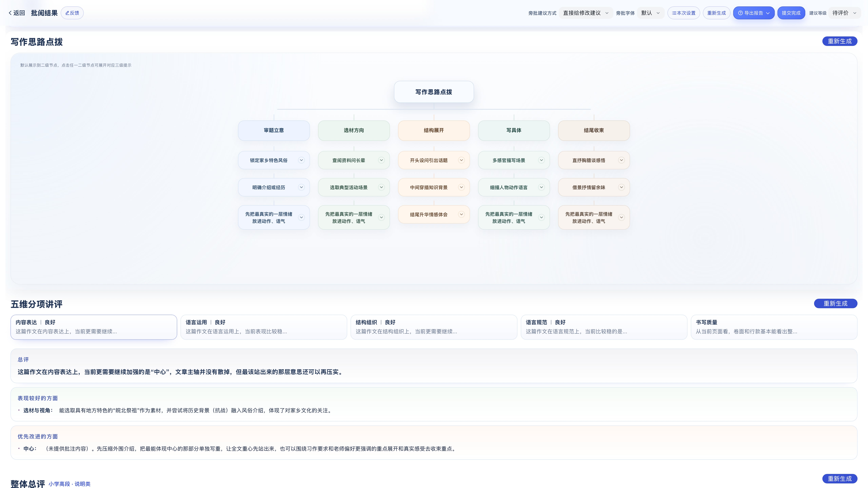The height and width of the screenshot is (488, 868).
Task: Select the 结尾收束 node
Action: (x=594, y=130)
